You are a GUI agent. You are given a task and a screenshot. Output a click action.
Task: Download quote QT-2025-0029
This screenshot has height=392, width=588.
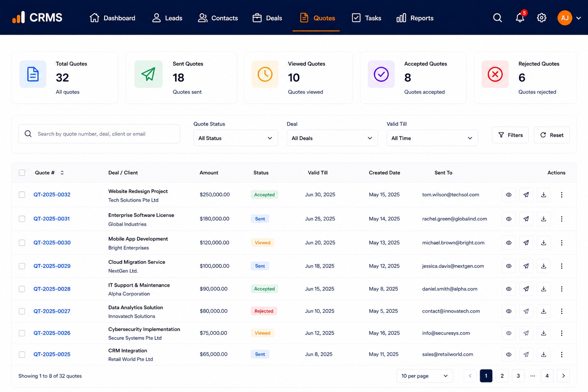click(544, 266)
